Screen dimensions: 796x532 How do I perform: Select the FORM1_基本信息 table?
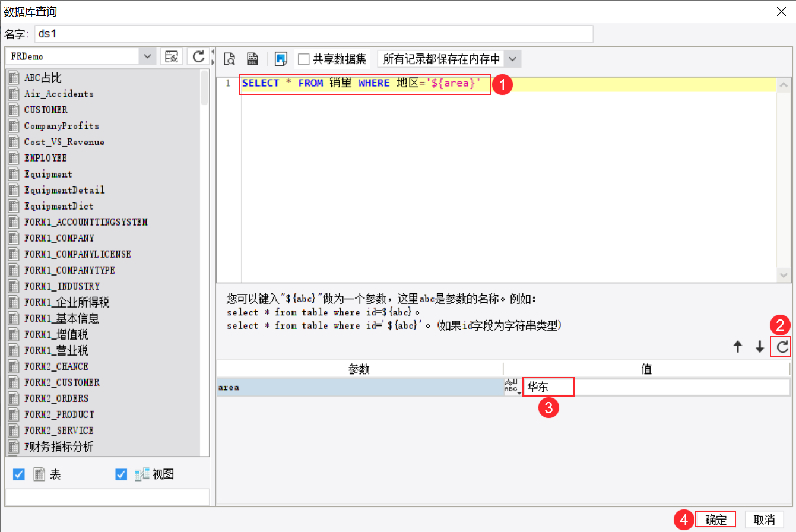point(61,318)
